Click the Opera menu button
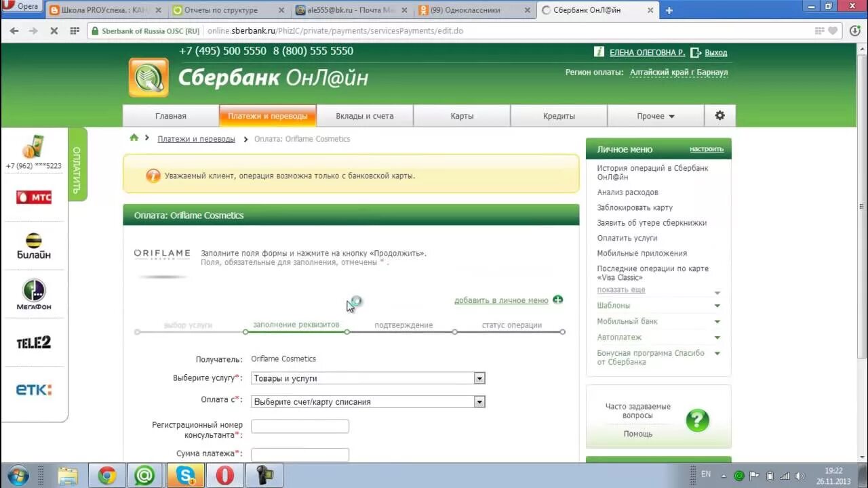 coord(21,7)
